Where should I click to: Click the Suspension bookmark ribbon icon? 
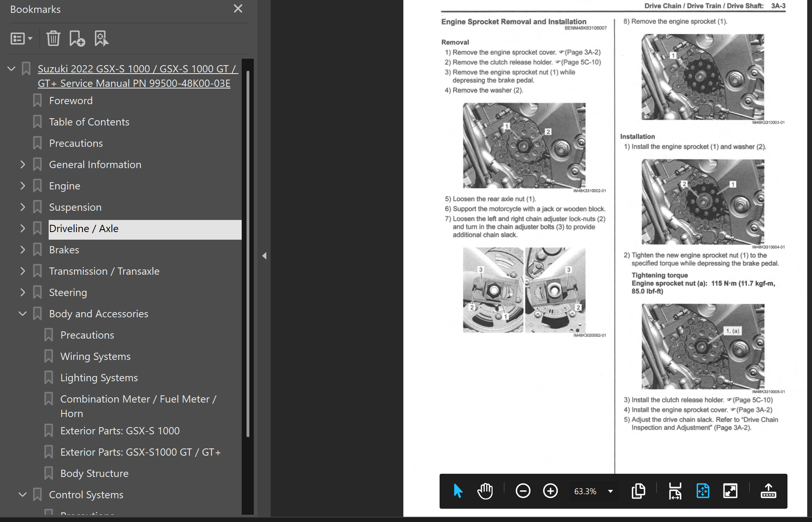click(37, 207)
